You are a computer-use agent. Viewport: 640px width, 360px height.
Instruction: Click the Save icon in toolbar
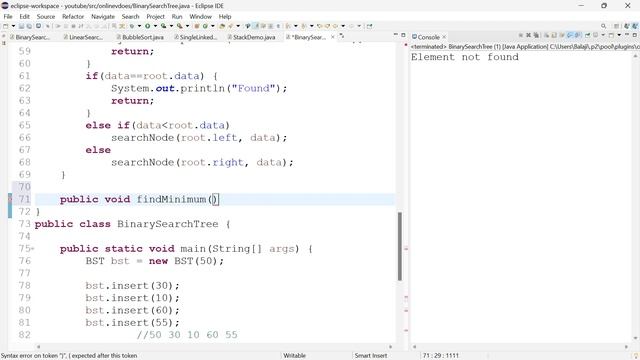(x=21, y=26)
